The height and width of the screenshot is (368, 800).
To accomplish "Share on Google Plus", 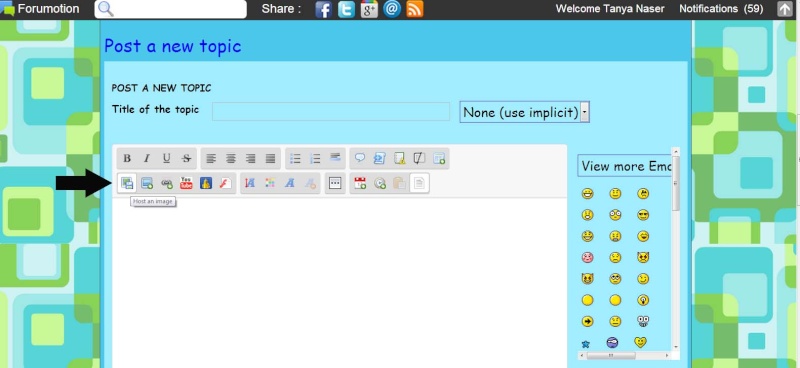I will [369, 9].
